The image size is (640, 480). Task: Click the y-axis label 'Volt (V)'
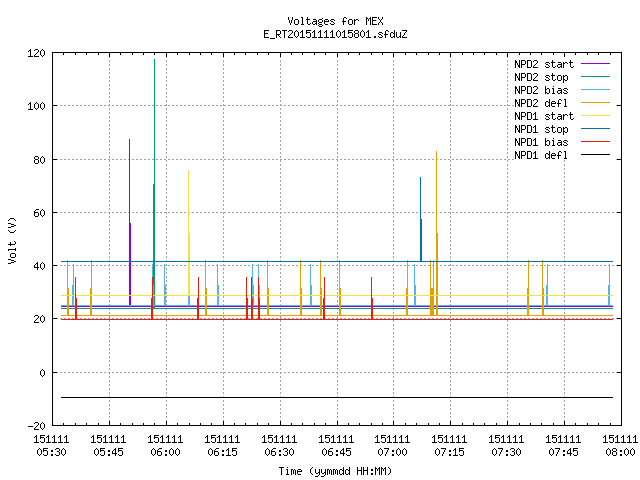coord(12,241)
